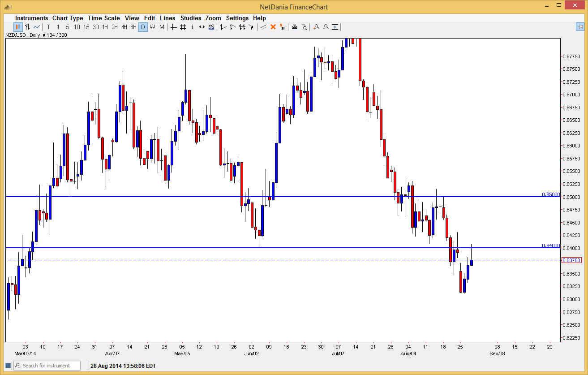Image resolution: width=588 pixels, height=375 pixels.
Task: Click the chart info (i) icon
Action: pyautogui.click(x=193, y=27)
